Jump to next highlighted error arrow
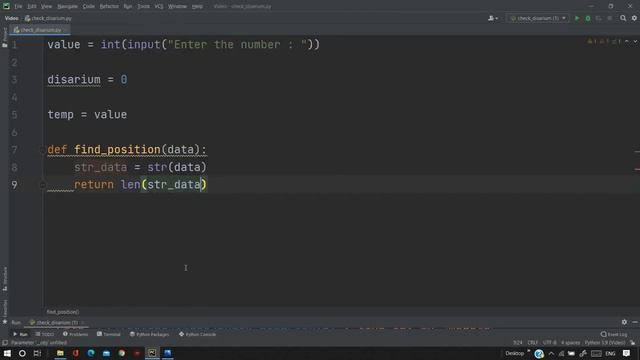Viewport: 640px width, 360px height. pos(635,41)
